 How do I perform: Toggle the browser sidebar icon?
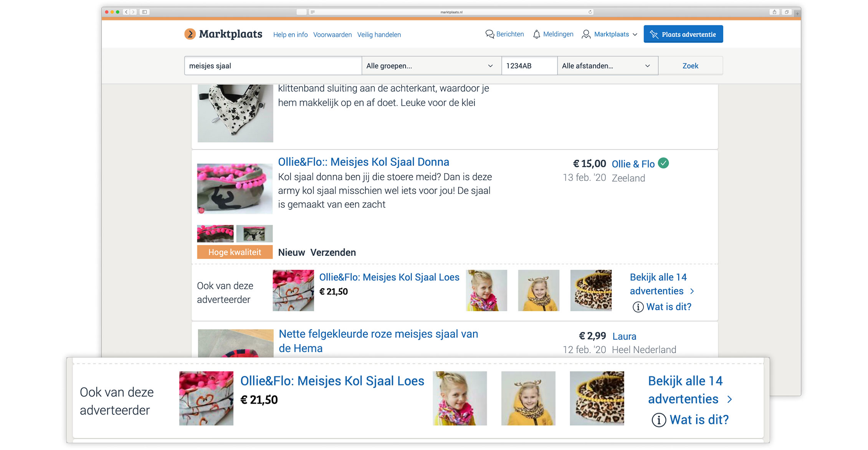point(144,12)
